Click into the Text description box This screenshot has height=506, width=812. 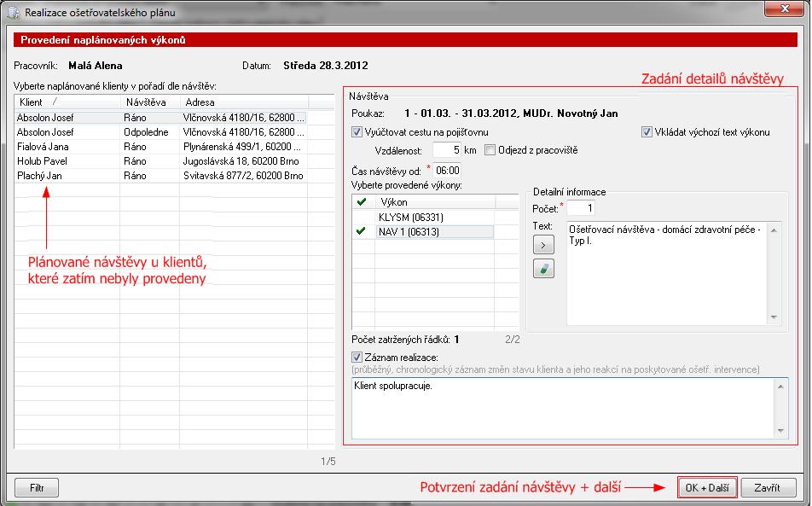pos(666,273)
